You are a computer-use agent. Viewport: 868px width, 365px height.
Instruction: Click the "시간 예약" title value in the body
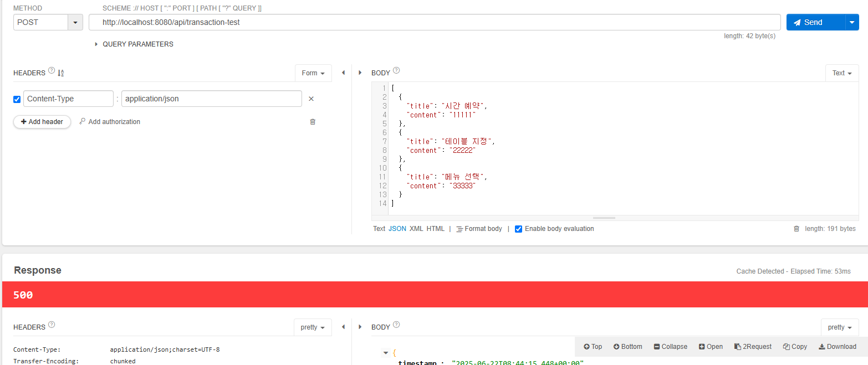(464, 106)
